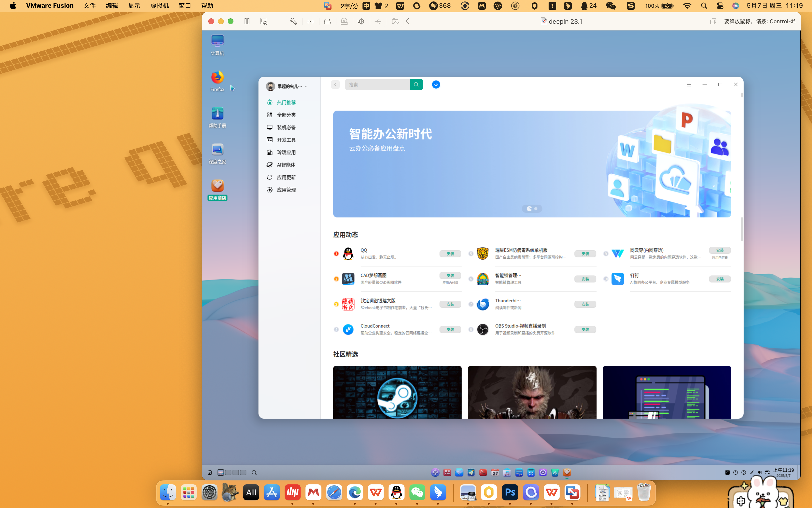Open VM settings wrench icon

click(x=293, y=22)
